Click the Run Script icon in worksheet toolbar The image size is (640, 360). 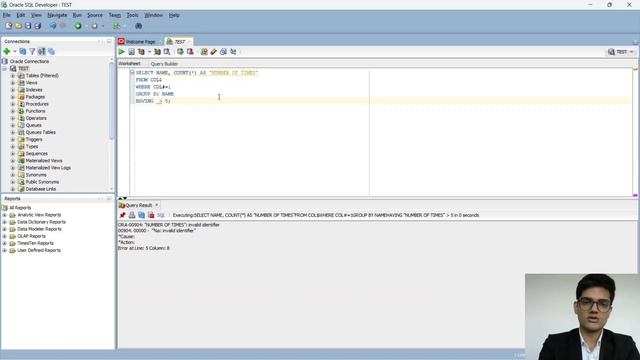click(x=131, y=52)
